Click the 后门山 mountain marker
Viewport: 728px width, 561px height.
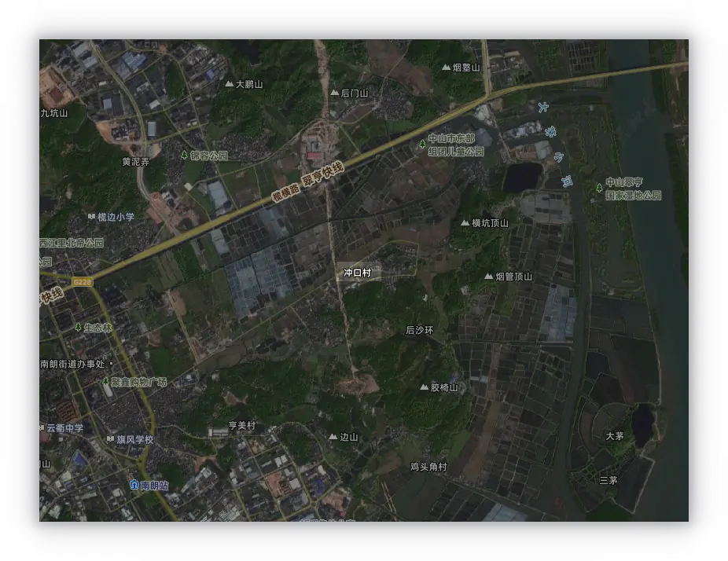(x=334, y=93)
